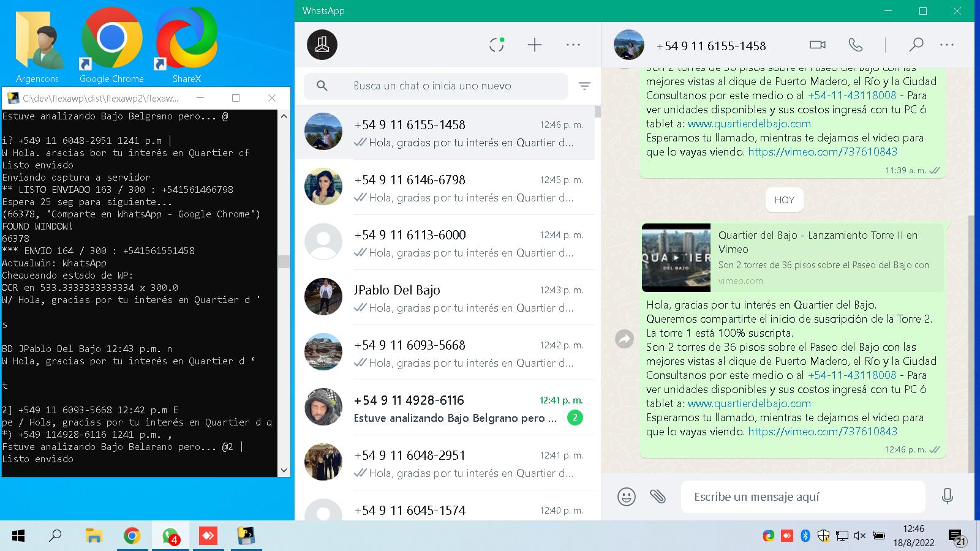Open chat +54 9 11 6155-1458
980x551 pixels.
[445, 132]
